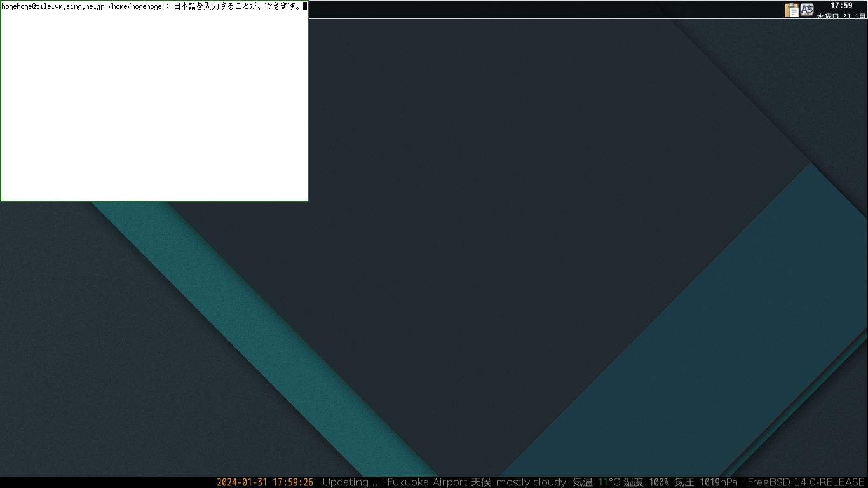The image size is (868, 488).
Task: Open the clipboard manager tray icon
Action: (792, 10)
